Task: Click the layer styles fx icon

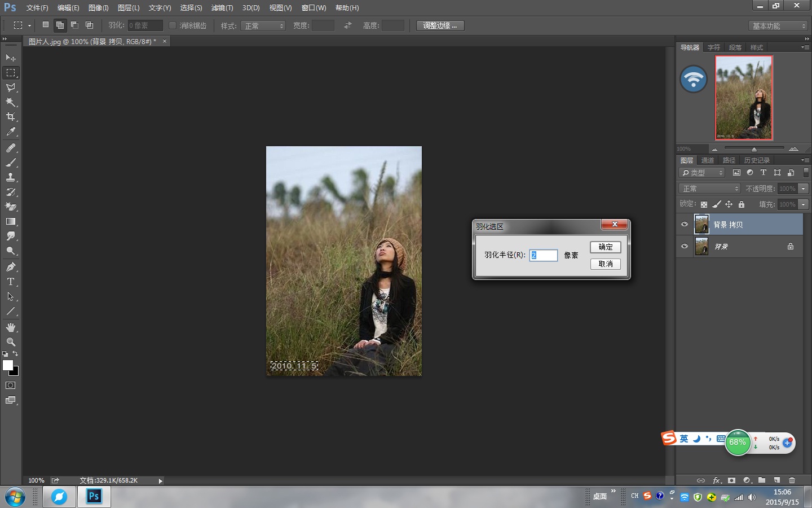Action: [x=717, y=480]
